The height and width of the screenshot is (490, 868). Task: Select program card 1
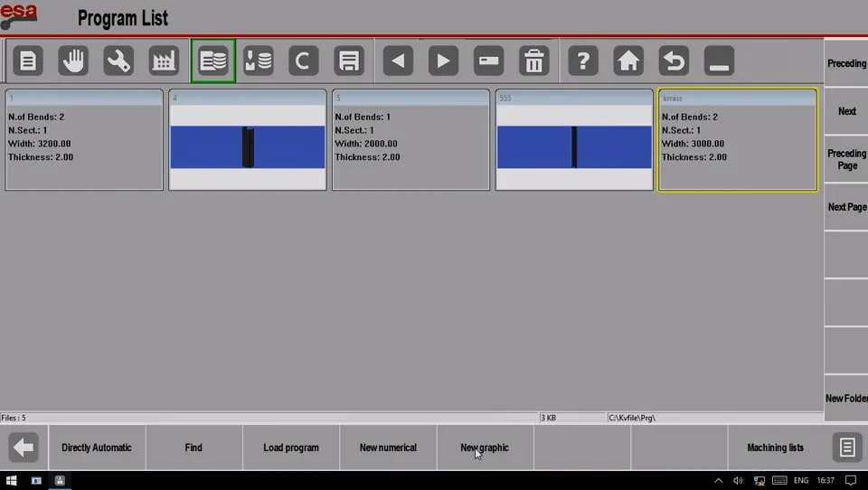pos(84,140)
